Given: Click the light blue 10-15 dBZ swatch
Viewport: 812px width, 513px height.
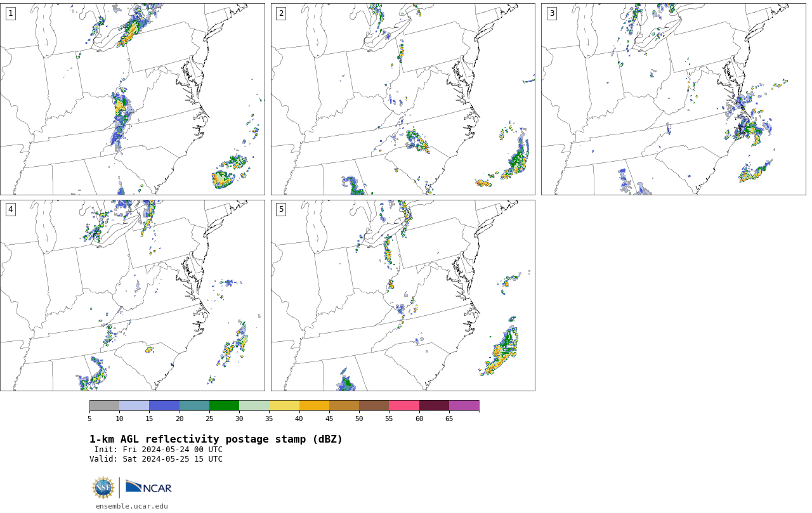Looking at the screenshot, I should 134,406.
